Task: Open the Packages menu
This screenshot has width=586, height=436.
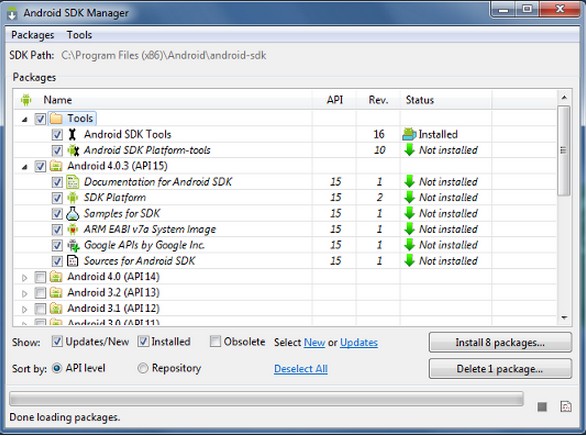Action: [x=33, y=35]
